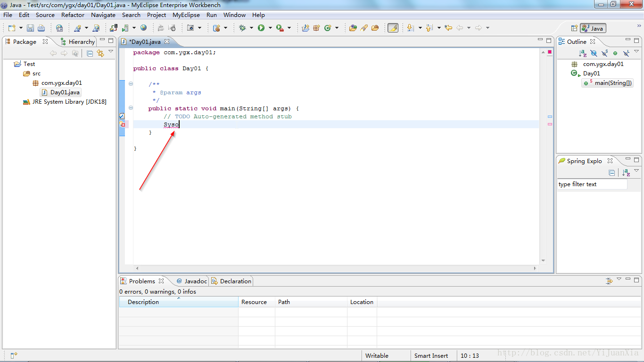The width and height of the screenshot is (644, 362).
Task: Click the Open Type toolbar icon
Action: coord(353,28)
